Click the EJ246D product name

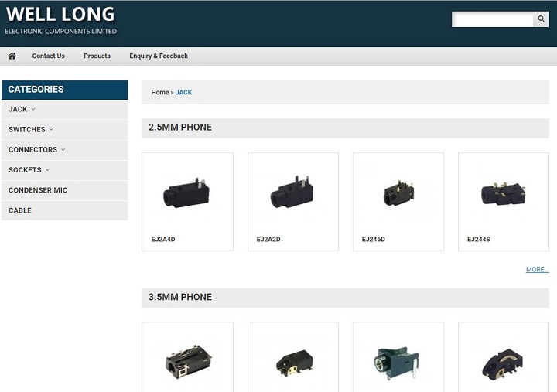tap(374, 240)
